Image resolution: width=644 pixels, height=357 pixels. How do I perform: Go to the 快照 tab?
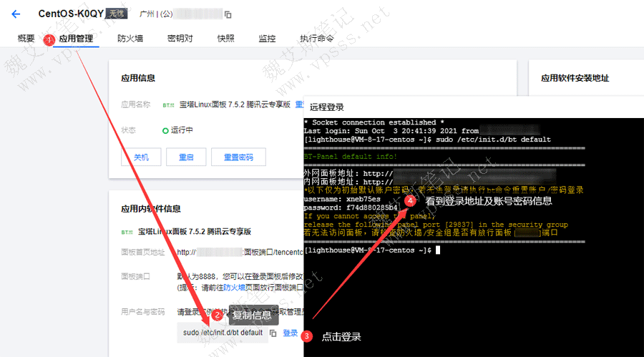(x=225, y=39)
